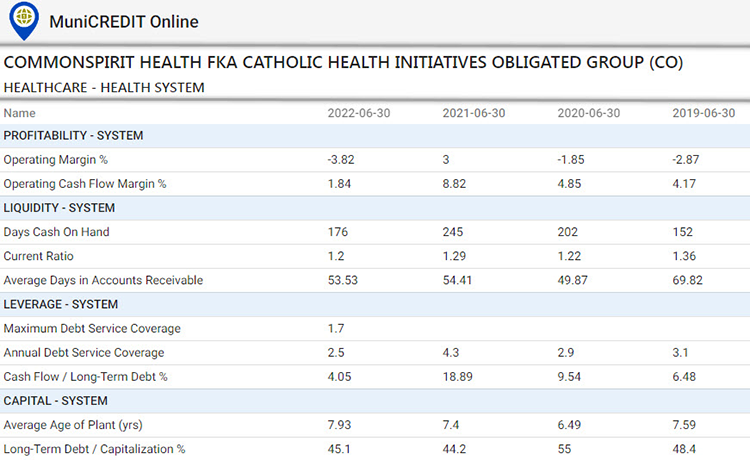Click the Liquidity - System section row
The height and width of the screenshot is (460, 750).
click(x=375, y=208)
